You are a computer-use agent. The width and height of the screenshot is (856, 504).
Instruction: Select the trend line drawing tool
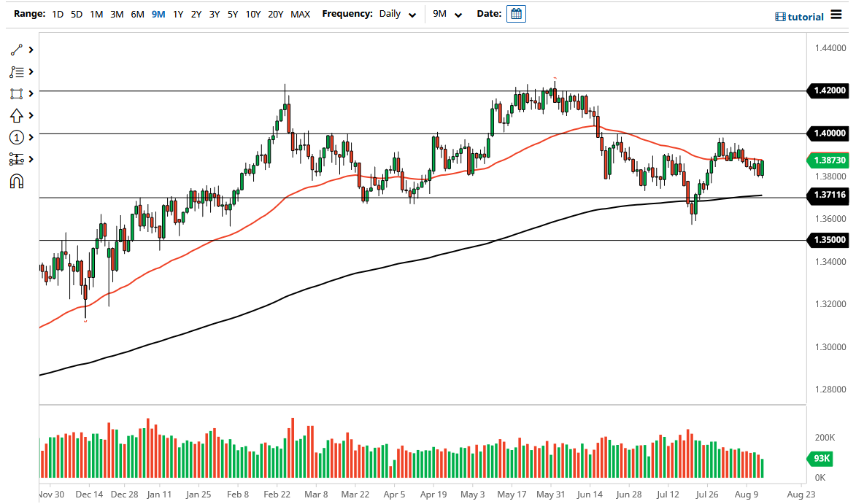click(16, 50)
